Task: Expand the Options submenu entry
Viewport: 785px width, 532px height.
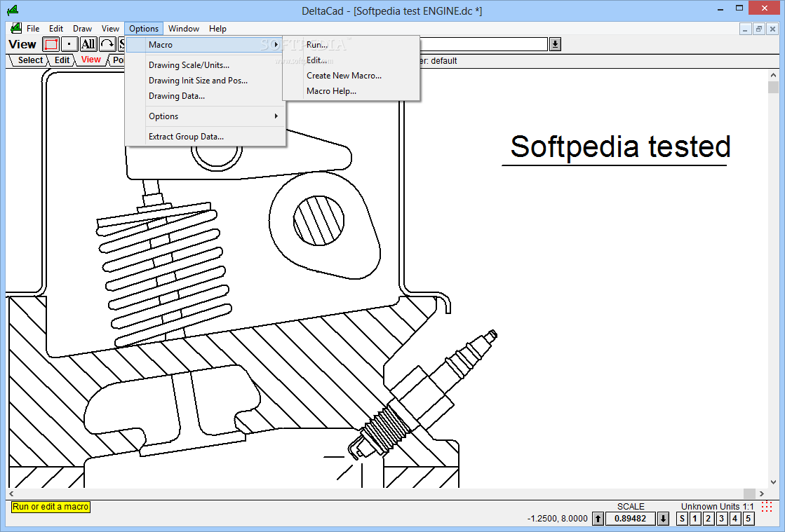Action: pyautogui.click(x=205, y=116)
